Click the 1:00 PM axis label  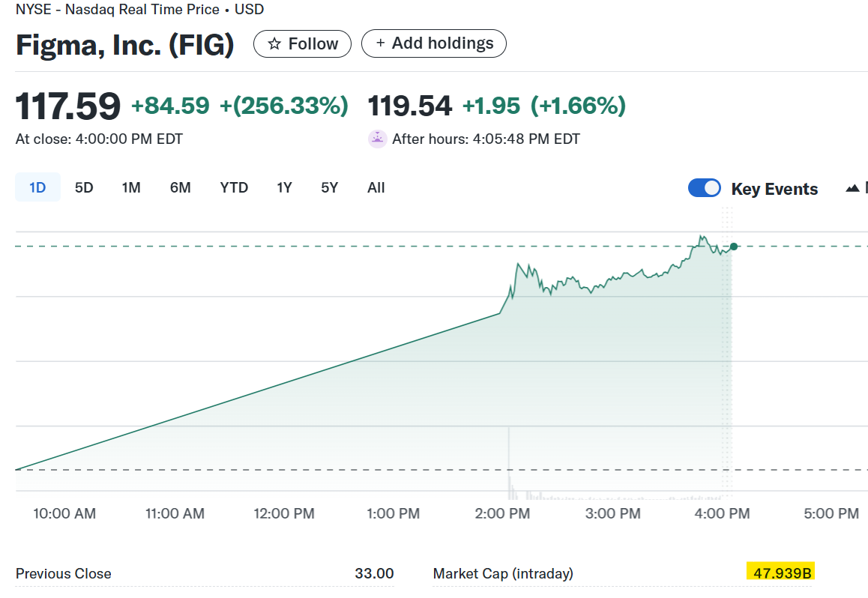coord(393,513)
